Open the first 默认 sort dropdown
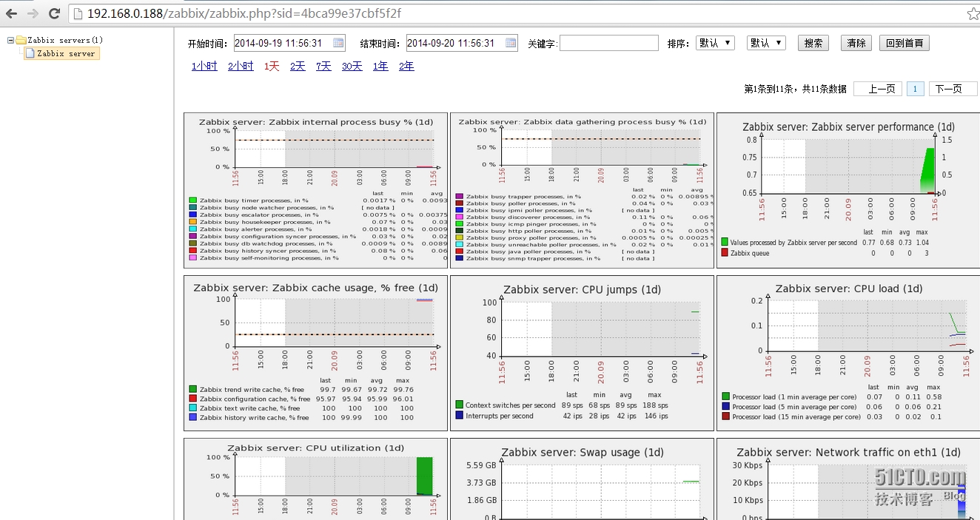The width and height of the screenshot is (980, 520). click(714, 43)
